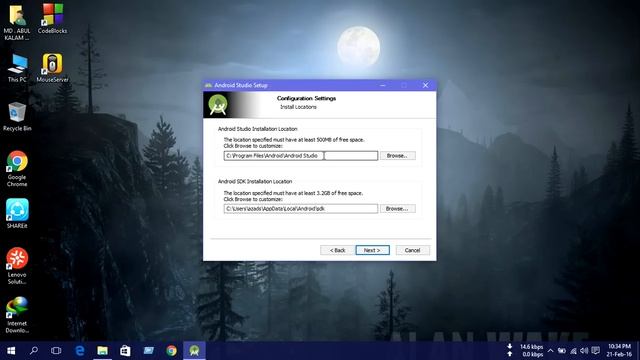Open the CodeBlocks desktop shortcut
The height and width of the screenshot is (360, 640).
tap(52, 18)
